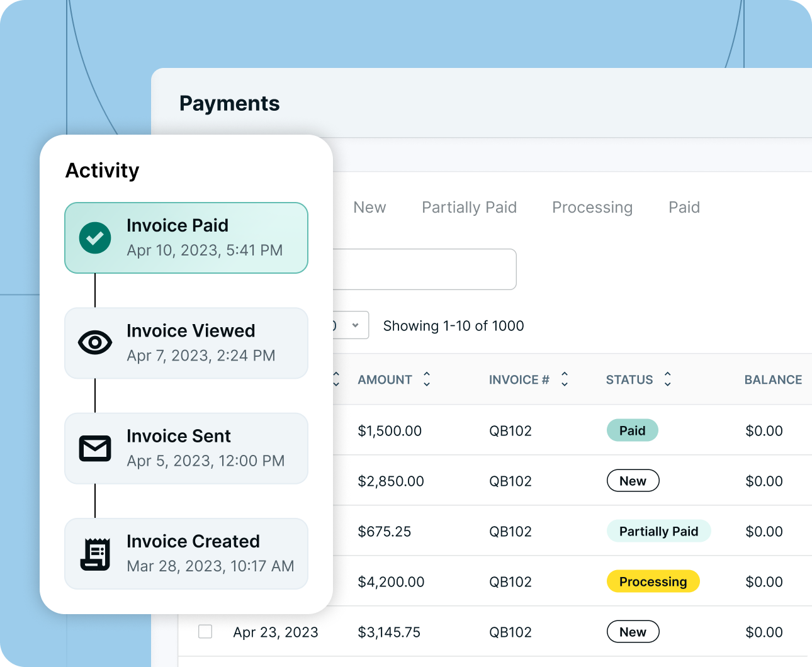Switch to the Paid tab

[x=684, y=208]
